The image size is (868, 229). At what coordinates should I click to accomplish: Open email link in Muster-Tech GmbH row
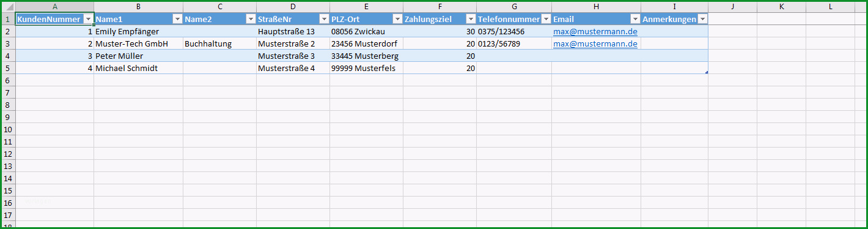point(595,43)
